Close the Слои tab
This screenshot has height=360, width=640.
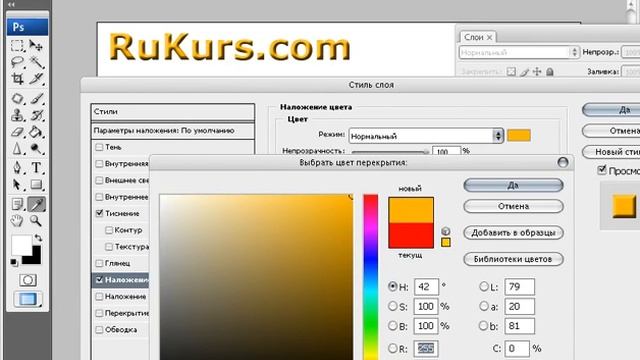click(x=489, y=37)
